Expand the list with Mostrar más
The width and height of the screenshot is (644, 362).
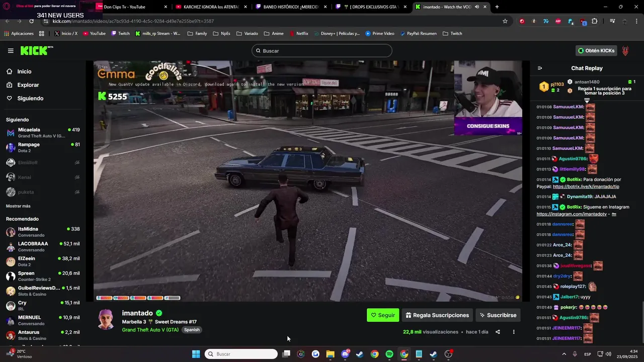pos(18,206)
